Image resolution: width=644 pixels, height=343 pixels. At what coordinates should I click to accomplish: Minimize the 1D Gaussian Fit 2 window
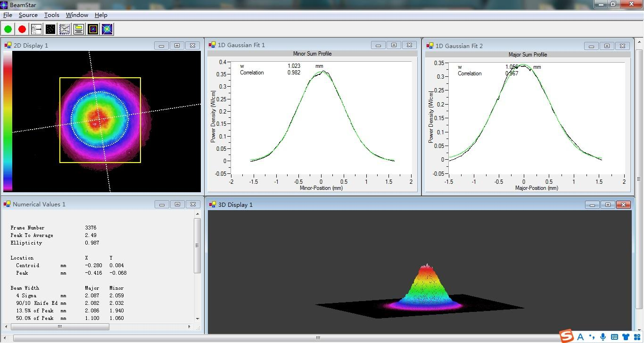591,46
